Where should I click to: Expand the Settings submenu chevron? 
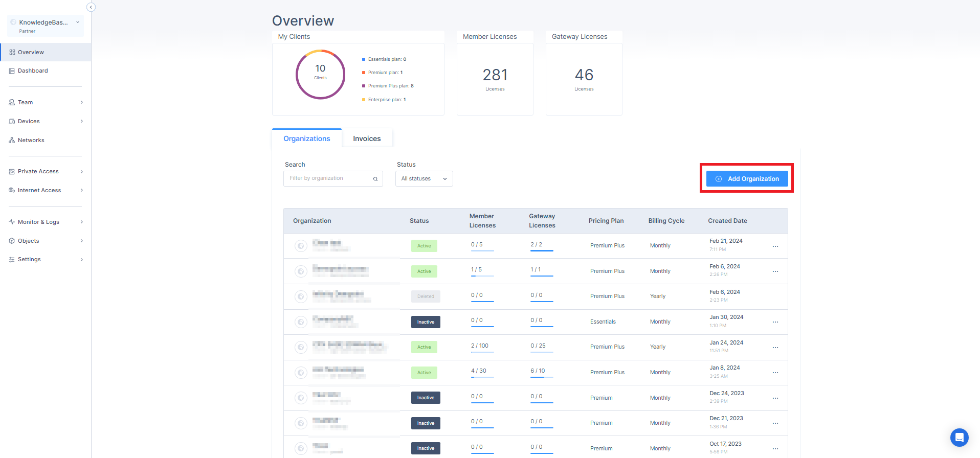tap(82, 260)
